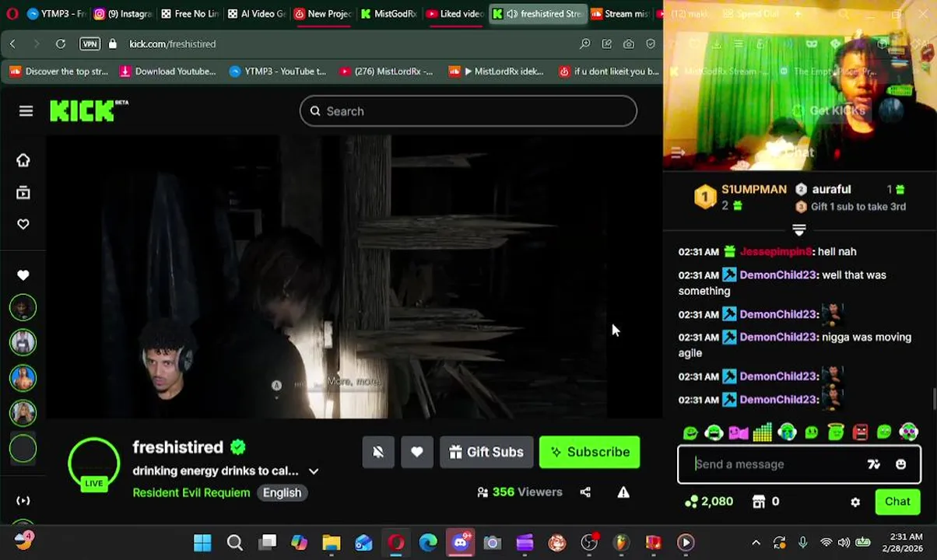The image size is (937, 560).
Task: Open Discord from the taskbar
Action: 460,543
